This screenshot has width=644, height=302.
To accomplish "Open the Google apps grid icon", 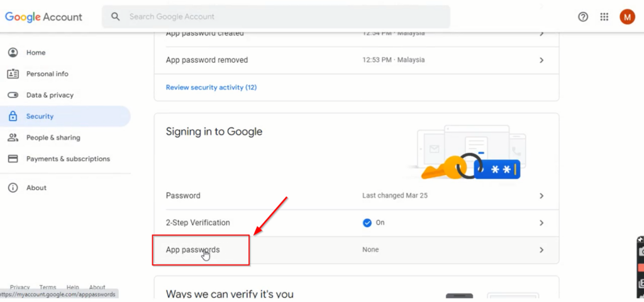I will coord(604,17).
